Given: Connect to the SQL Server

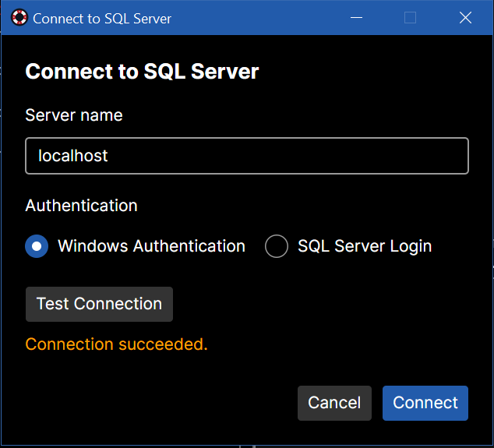Looking at the screenshot, I should coord(425,403).
